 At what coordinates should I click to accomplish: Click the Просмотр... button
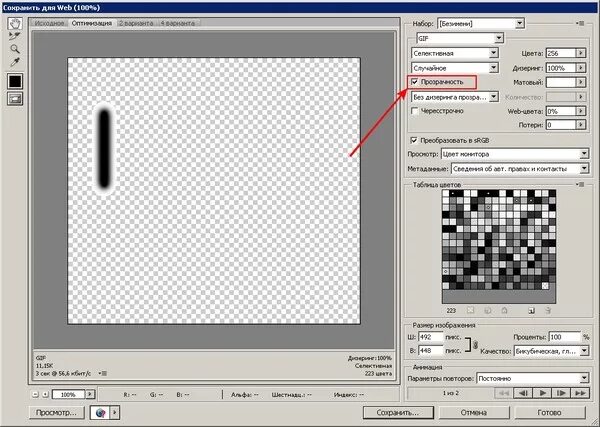click(59, 412)
